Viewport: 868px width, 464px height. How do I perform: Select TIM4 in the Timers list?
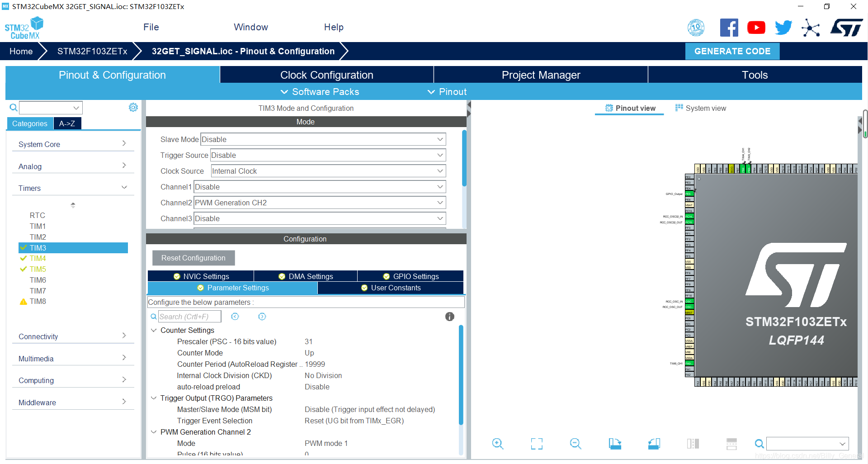(38, 258)
